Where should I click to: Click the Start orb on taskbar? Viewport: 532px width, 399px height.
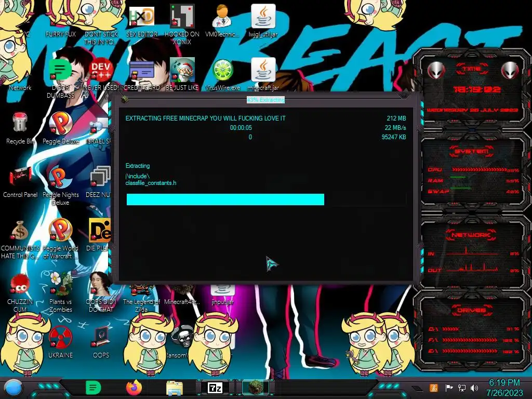(x=13, y=388)
